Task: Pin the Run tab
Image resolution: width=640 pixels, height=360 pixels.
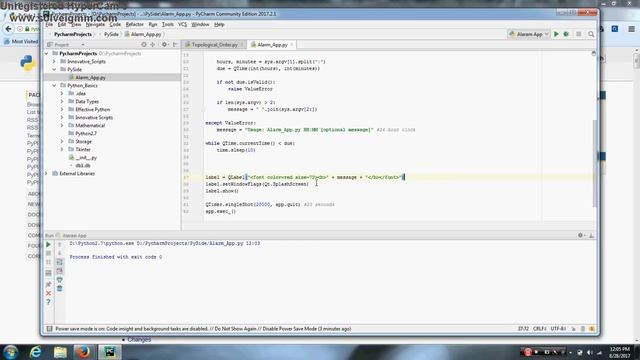Action: 48,284
